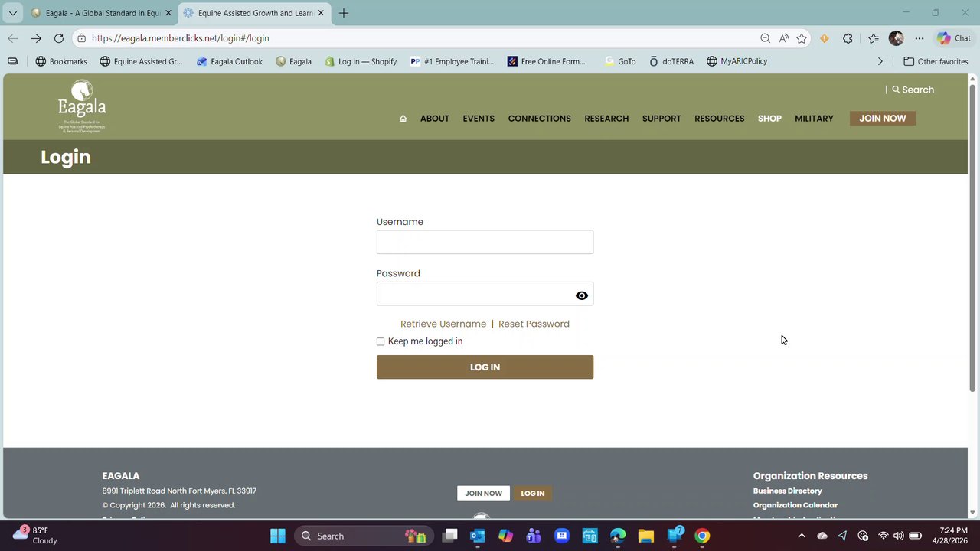The width and height of the screenshot is (980, 551).
Task: Open Equine Assisted Gr... bookmark
Action: click(142, 61)
